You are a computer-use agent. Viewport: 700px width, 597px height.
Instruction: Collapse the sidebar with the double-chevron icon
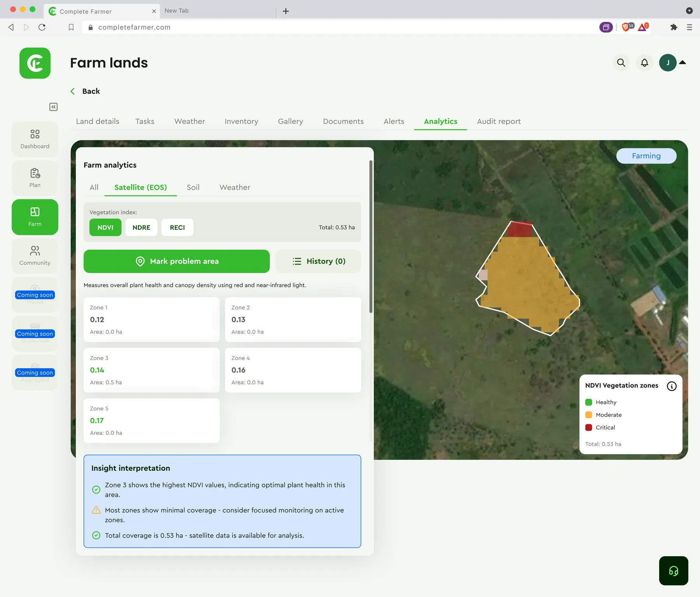pos(54,107)
